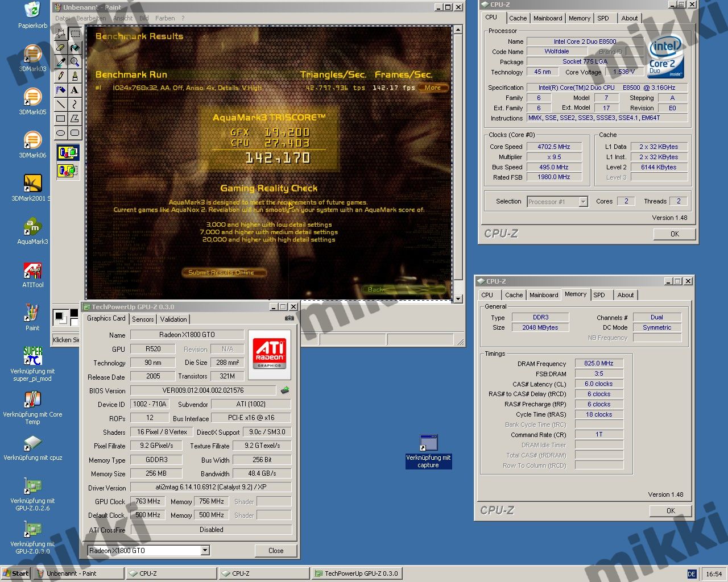The height and width of the screenshot is (582, 728).
Task: Pick the straight Line tool
Action: pos(61,105)
